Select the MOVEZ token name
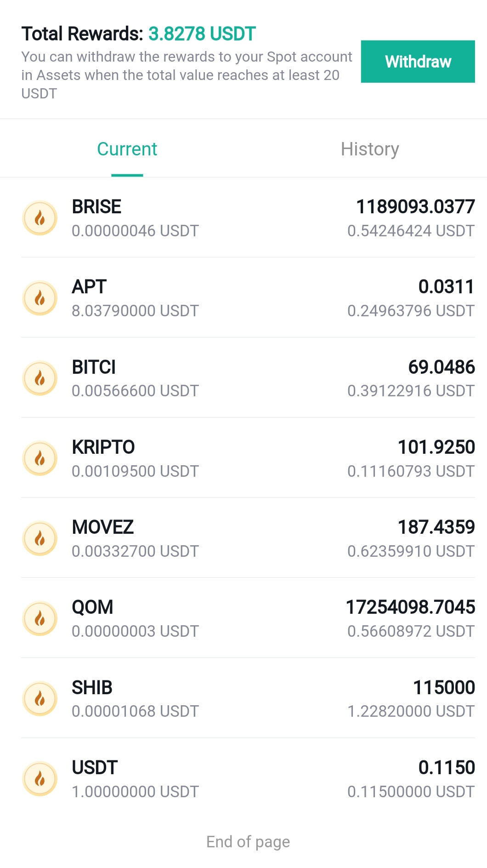The height and width of the screenshot is (868, 487). coord(103,527)
